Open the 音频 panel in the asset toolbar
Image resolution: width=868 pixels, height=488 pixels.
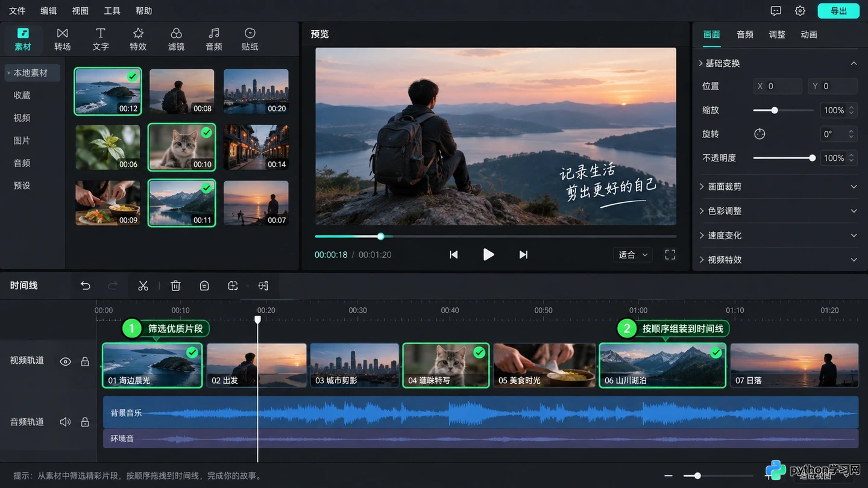[x=213, y=39]
